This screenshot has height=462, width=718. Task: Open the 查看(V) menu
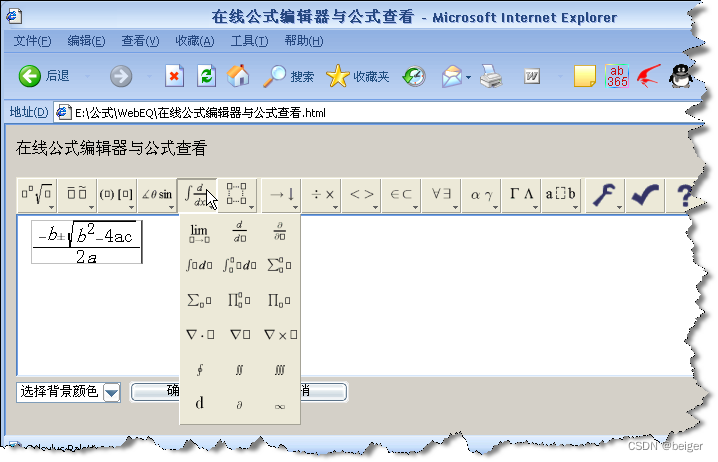pyautogui.click(x=140, y=41)
